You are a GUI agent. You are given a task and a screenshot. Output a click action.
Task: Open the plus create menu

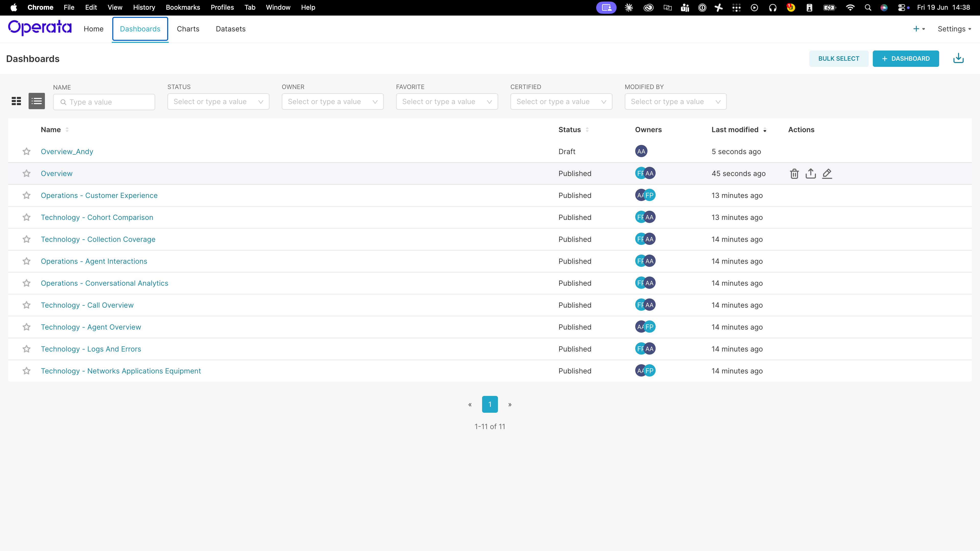point(919,29)
